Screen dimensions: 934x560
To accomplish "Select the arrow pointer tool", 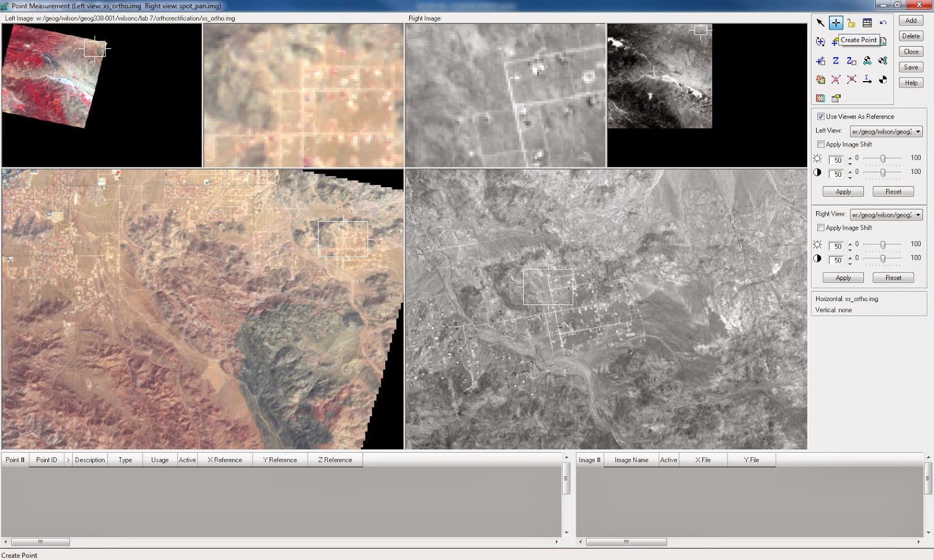I will pyautogui.click(x=820, y=23).
